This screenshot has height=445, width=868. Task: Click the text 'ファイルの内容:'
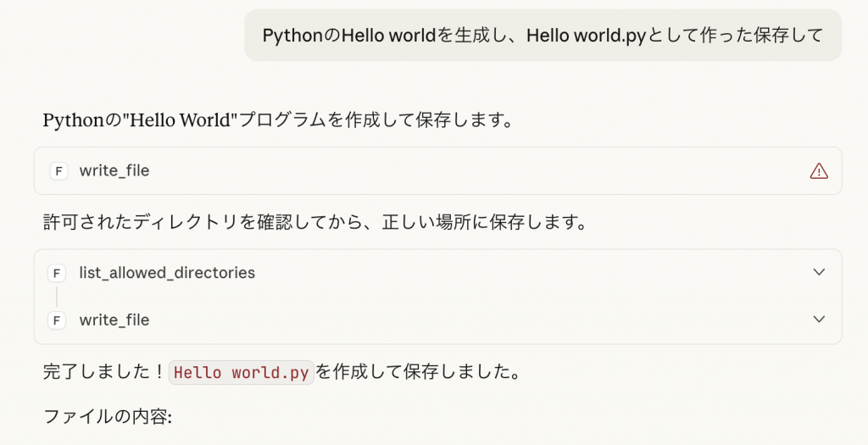(108, 417)
